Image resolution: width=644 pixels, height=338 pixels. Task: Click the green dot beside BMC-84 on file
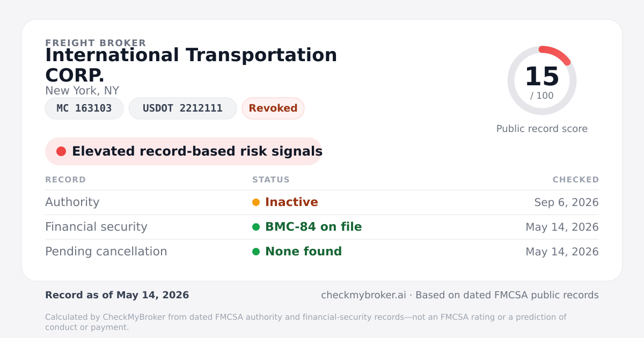(x=256, y=227)
